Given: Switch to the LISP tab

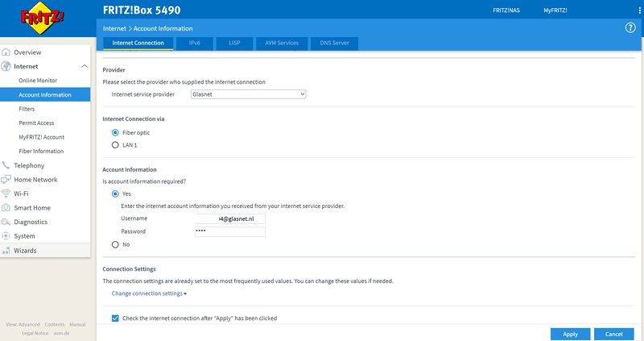Looking at the screenshot, I should [234, 44].
